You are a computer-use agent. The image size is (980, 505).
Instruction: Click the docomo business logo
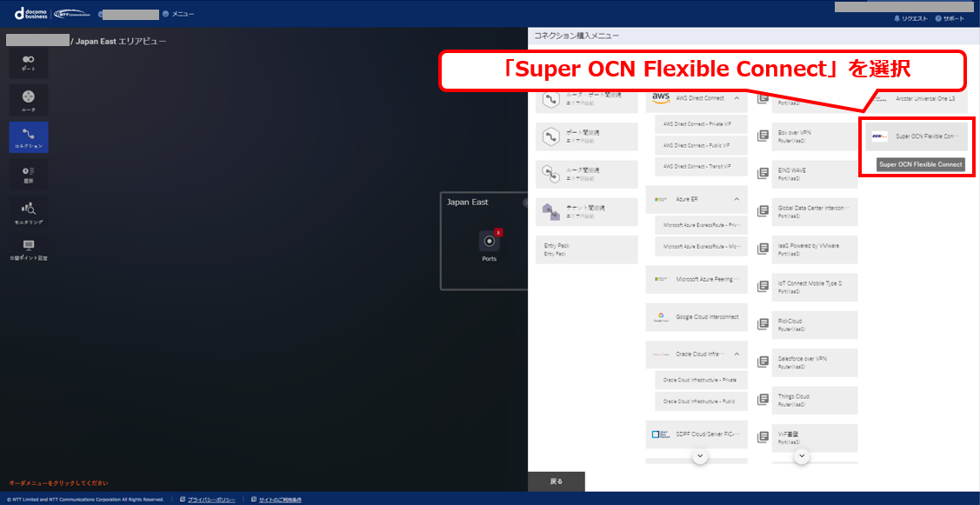click(30, 13)
